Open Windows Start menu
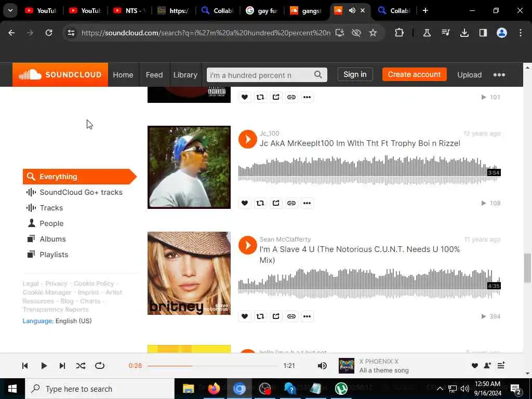The width and height of the screenshot is (532, 399). [x=12, y=389]
